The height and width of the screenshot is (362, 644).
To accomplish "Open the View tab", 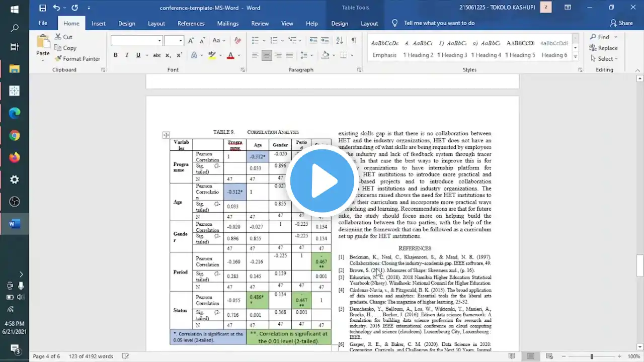I will coord(287,23).
